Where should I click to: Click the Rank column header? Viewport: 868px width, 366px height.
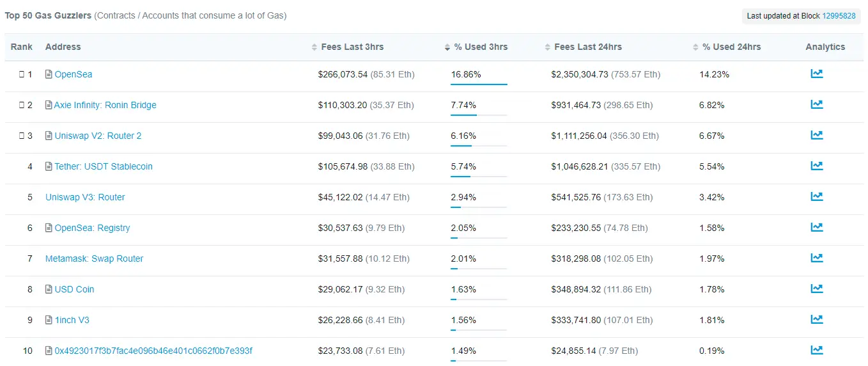coord(22,47)
